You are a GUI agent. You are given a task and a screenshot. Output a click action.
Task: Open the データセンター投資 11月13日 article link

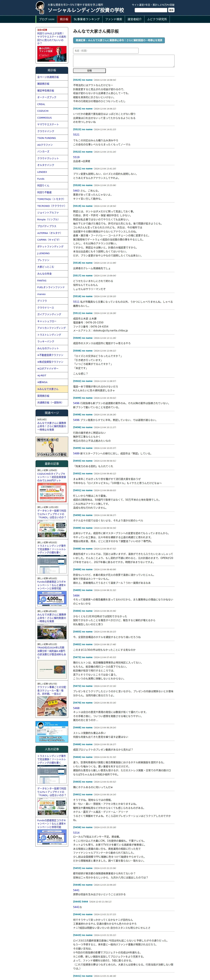[x=52, y=514]
